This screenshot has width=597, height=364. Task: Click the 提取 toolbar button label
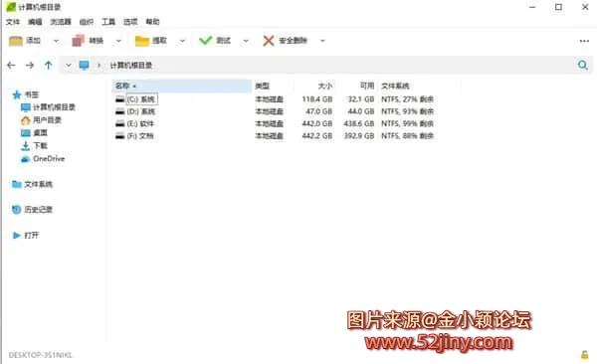point(159,41)
